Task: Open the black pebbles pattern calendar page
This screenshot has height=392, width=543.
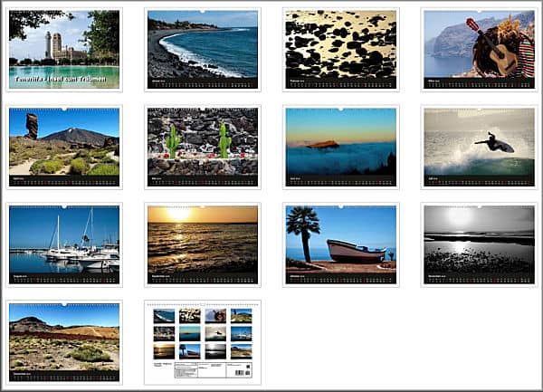Action: coord(341,50)
